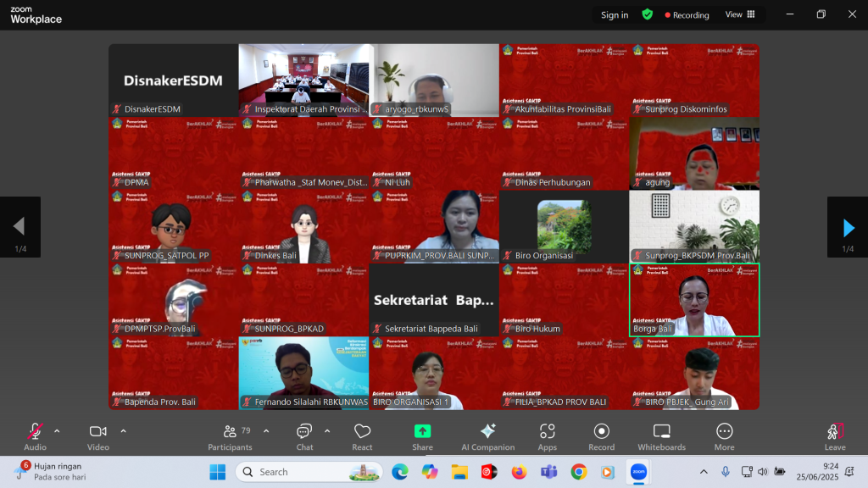The image size is (868, 488).
Task: Open the Apps panel
Action: tap(547, 435)
